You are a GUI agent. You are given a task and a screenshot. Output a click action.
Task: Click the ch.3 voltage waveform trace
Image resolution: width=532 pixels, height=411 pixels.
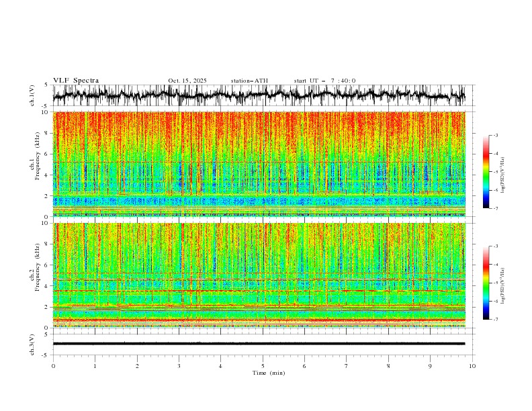[259, 344]
